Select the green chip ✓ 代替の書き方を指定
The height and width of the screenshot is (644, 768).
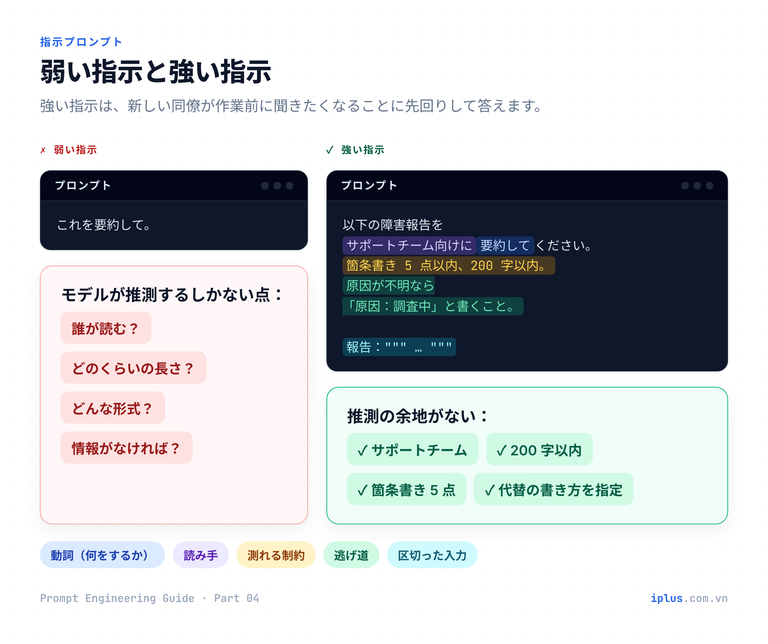pos(553,489)
